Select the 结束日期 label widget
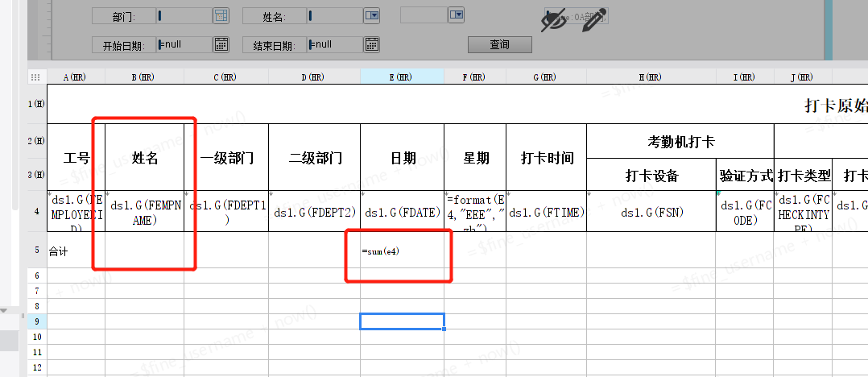This screenshot has height=377, width=868. [x=274, y=45]
